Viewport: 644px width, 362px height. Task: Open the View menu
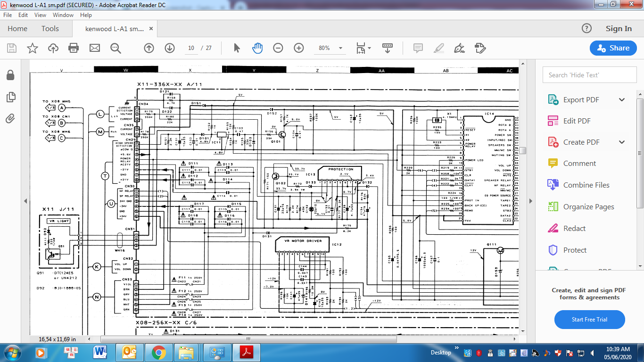pyautogui.click(x=41, y=15)
